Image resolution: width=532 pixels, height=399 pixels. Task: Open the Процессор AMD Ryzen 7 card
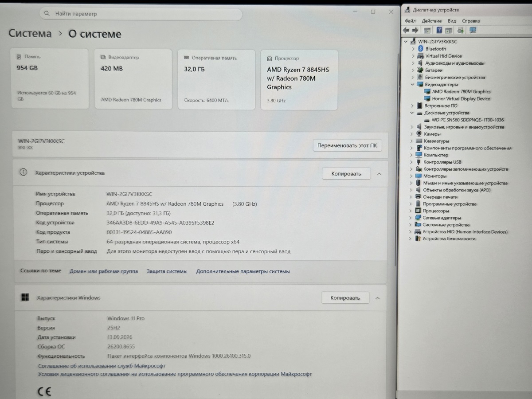click(299, 80)
